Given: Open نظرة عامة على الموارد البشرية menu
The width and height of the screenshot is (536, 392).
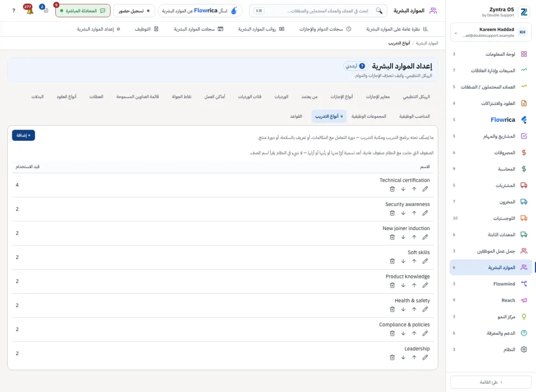Looking at the screenshot, I should [x=397, y=29].
